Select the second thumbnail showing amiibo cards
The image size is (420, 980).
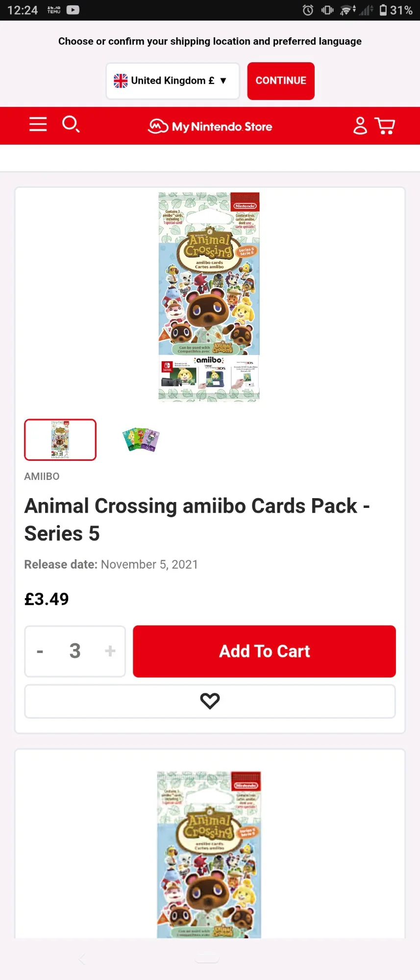(x=141, y=440)
